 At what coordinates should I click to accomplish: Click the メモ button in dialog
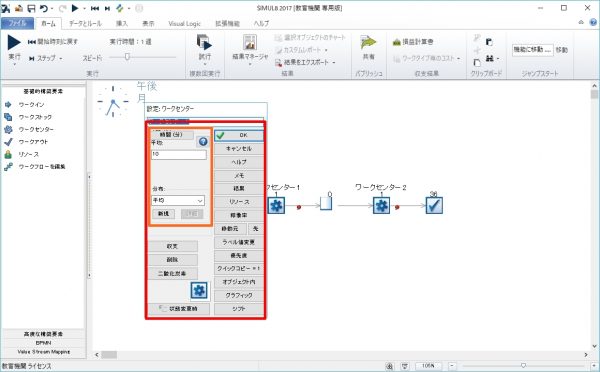[239, 175]
